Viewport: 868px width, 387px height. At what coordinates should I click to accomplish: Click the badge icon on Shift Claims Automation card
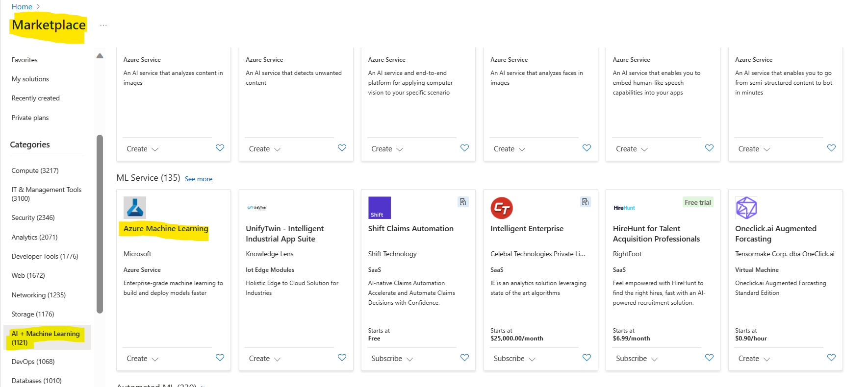click(463, 202)
